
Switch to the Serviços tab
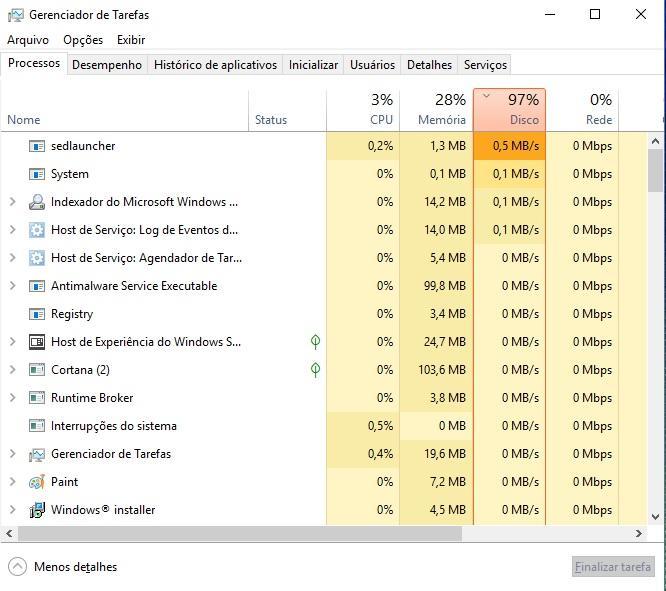pyautogui.click(x=485, y=65)
